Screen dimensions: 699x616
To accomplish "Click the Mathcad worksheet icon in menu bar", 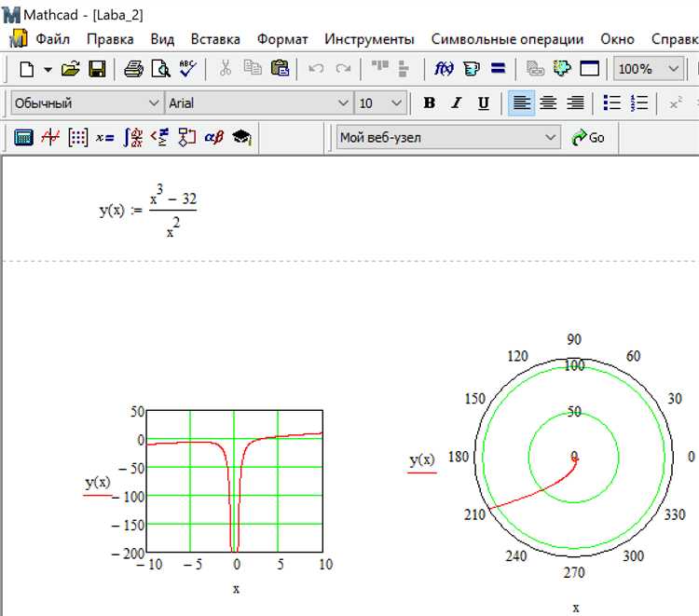I will coord(19,38).
